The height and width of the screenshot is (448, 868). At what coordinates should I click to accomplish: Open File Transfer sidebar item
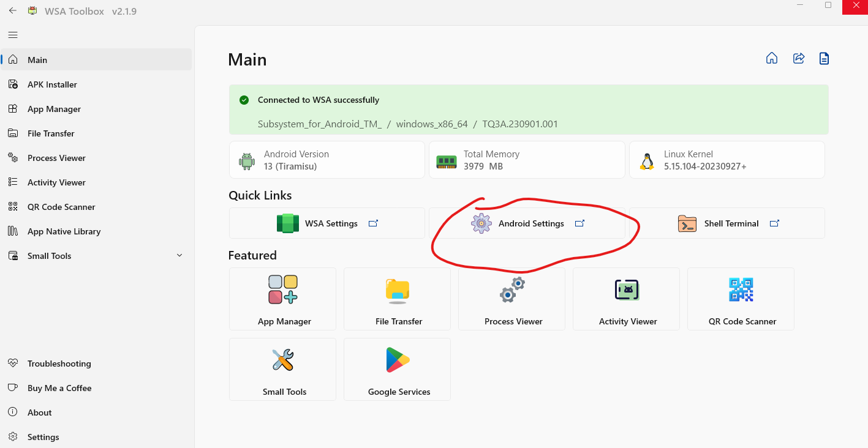tap(97, 133)
